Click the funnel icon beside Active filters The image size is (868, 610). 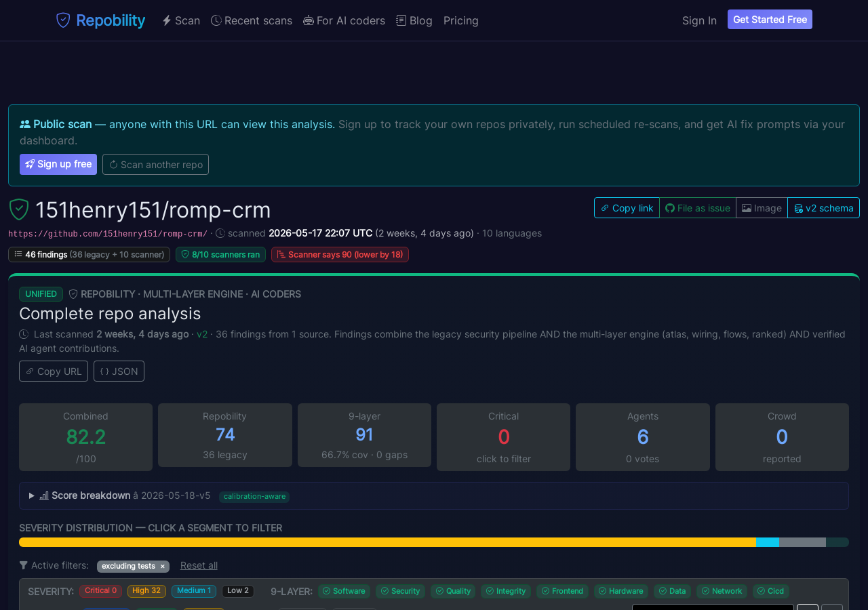tap(24, 565)
